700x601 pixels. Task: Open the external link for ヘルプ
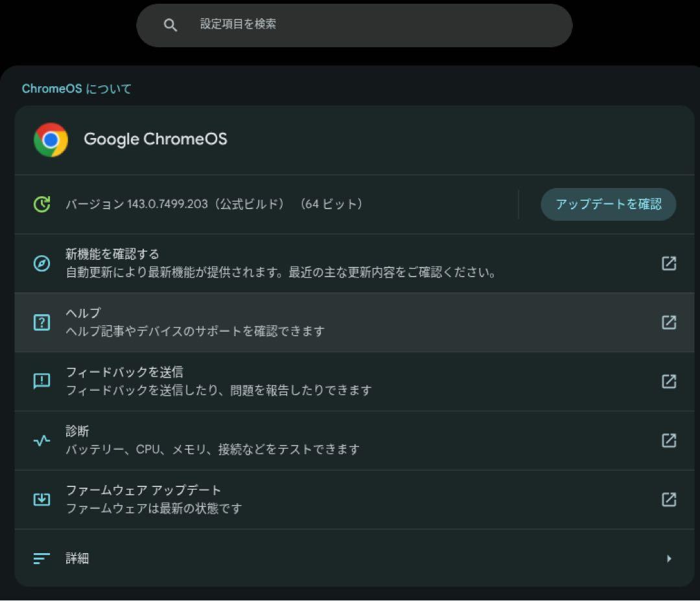pyautogui.click(x=669, y=322)
